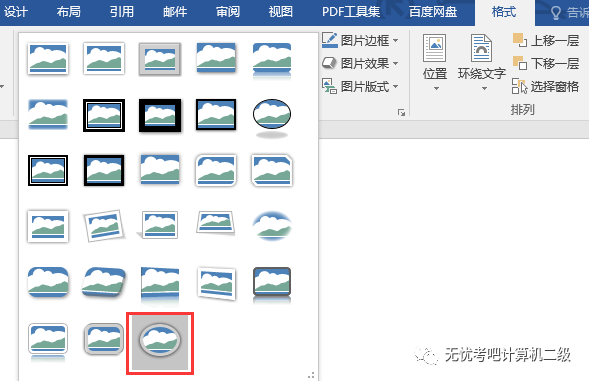The width and height of the screenshot is (589, 381).
Task: Click 下移一层 send backward
Action: [546, 64]
